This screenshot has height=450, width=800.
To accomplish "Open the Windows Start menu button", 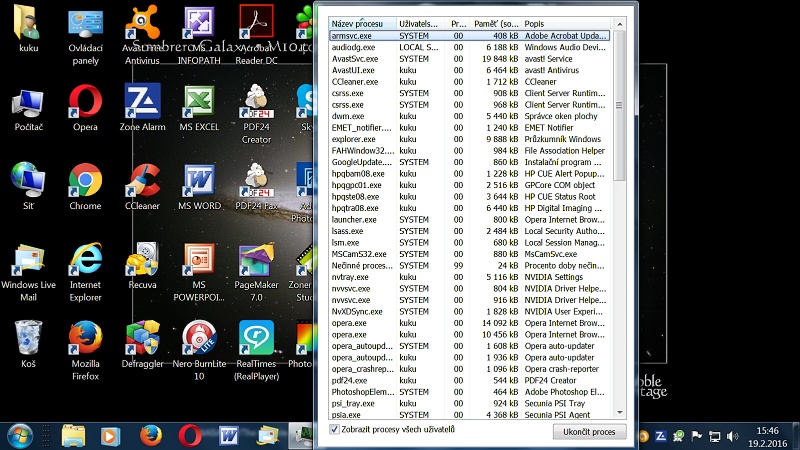I will pos(20,435).
